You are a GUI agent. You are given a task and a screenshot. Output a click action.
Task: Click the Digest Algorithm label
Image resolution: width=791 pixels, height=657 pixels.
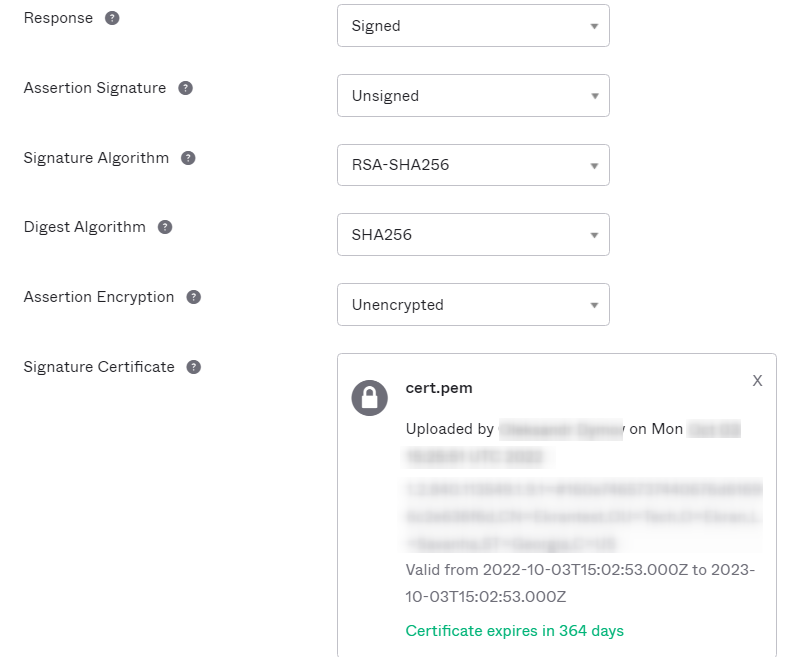85,227
